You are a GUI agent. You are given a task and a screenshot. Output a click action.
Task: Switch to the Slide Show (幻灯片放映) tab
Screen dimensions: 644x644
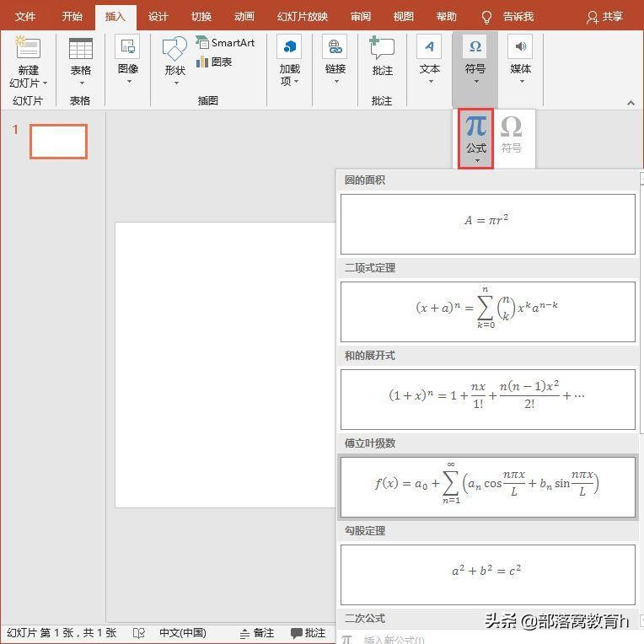(x=302, y=16)
